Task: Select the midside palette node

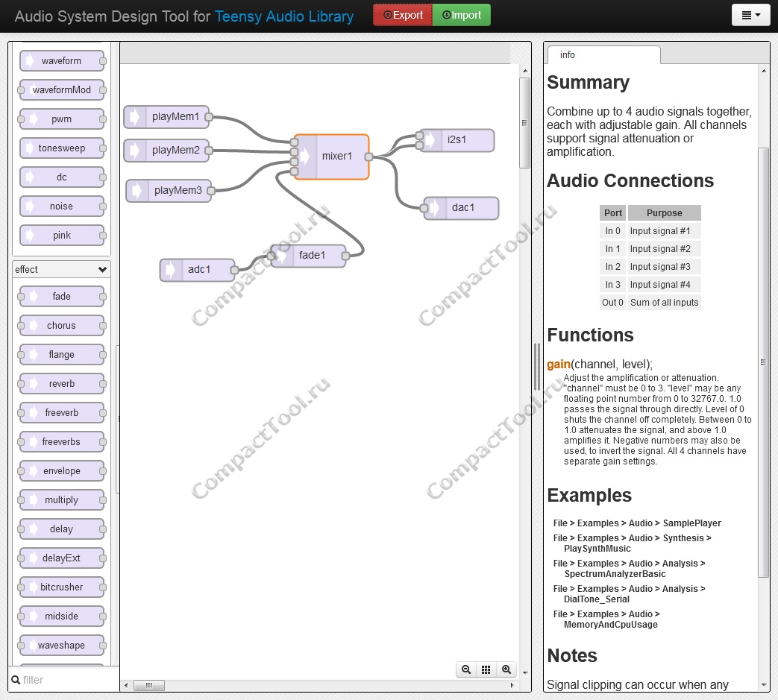Action: click(x=62, y=617)
